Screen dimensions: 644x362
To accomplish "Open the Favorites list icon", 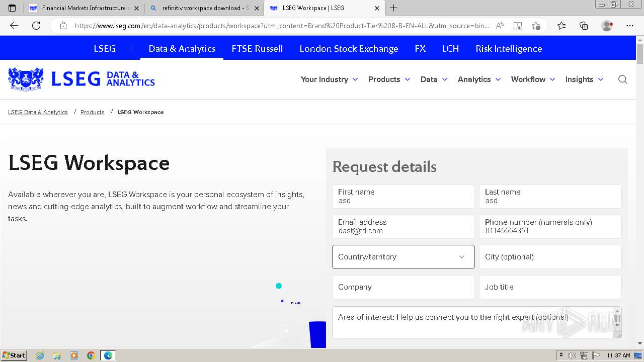I will (561, 26).
